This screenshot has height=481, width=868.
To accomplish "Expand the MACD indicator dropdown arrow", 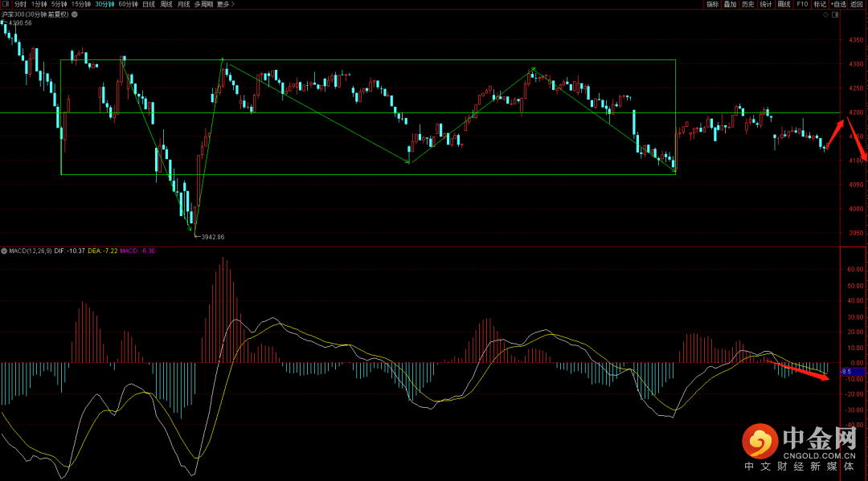I will (x=4, y=251).
